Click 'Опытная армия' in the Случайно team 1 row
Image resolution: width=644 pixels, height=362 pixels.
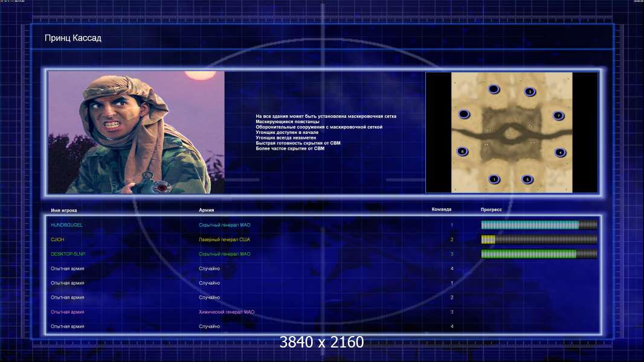pos(67,283)
